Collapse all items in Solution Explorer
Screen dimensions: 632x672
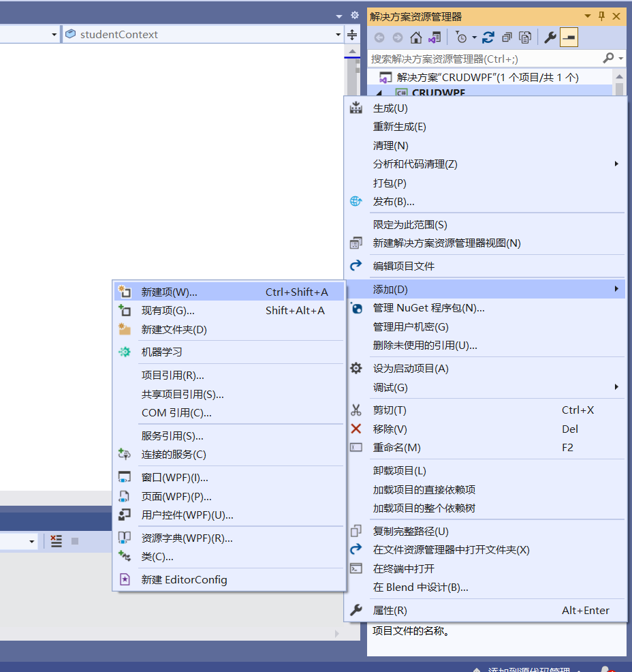coord(506,37)
